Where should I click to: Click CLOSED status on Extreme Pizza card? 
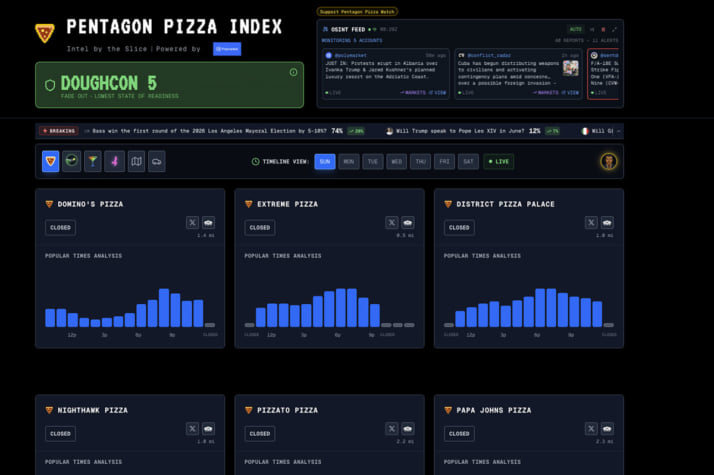coord(260,228)
